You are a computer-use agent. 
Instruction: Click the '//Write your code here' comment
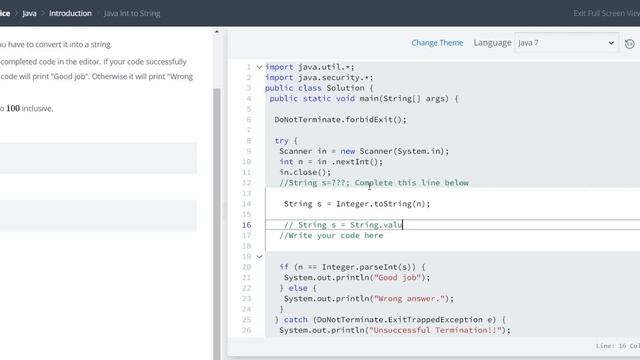pyautogui.click(x=331, y=236)
